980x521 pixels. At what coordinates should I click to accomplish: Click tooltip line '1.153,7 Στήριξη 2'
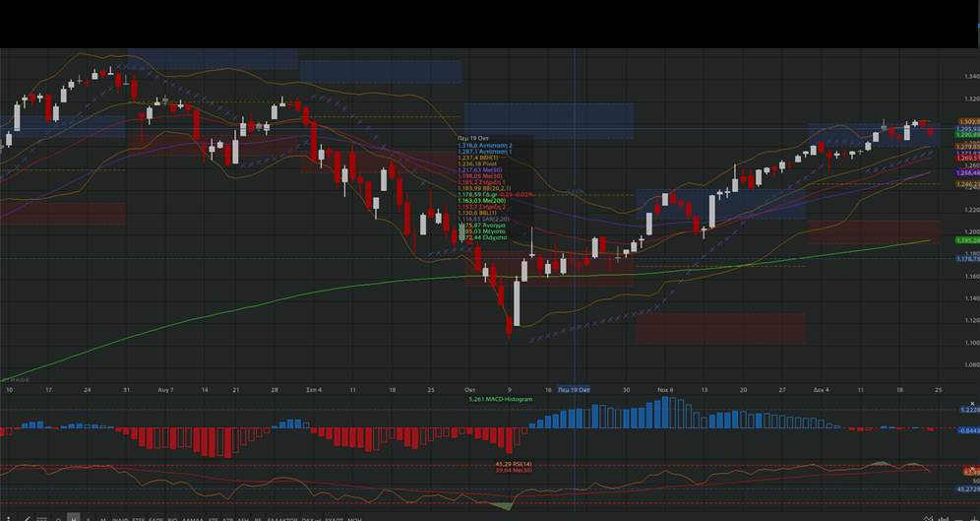(482, 207)
